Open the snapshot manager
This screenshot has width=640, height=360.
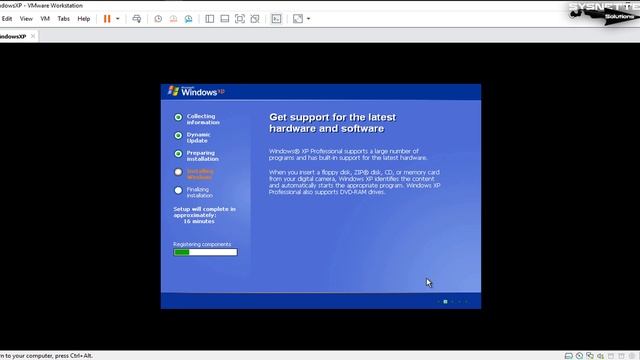point(188,19)
